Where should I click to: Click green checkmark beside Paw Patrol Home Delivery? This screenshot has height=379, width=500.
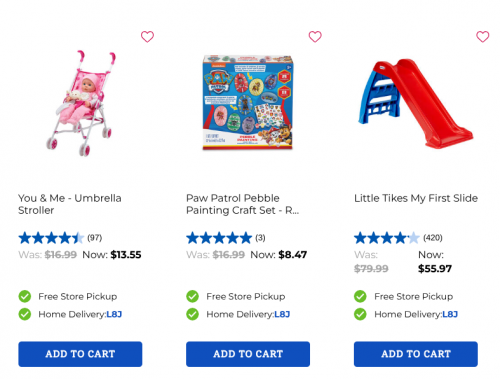[x=192, y=314]
